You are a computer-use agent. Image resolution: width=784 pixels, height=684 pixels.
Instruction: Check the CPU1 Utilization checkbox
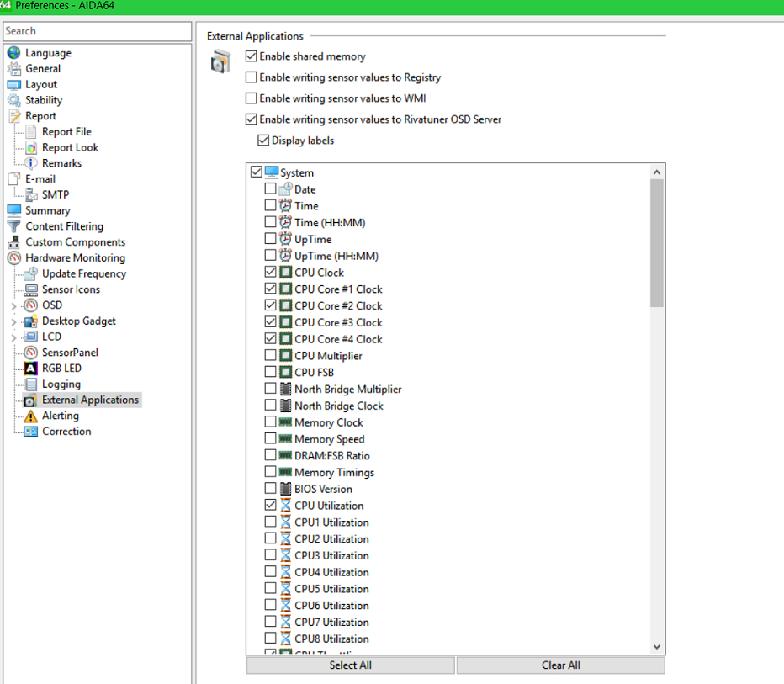point(271,522)
